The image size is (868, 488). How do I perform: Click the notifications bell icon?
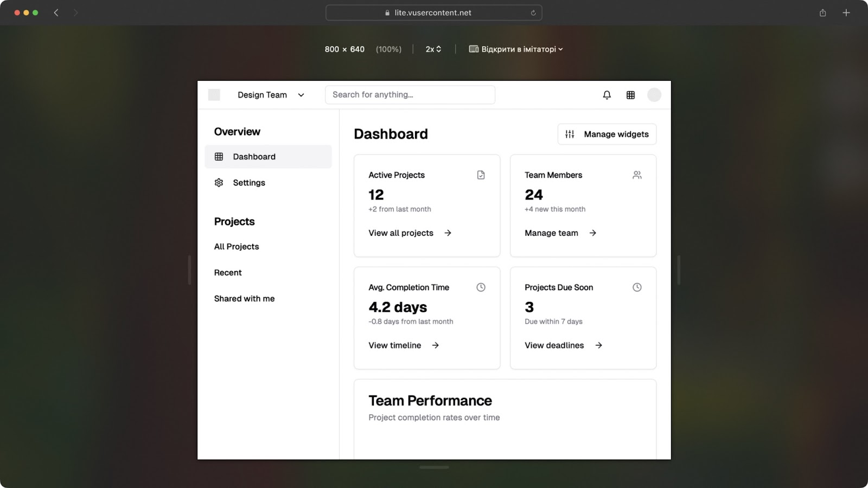click(607, 95)
